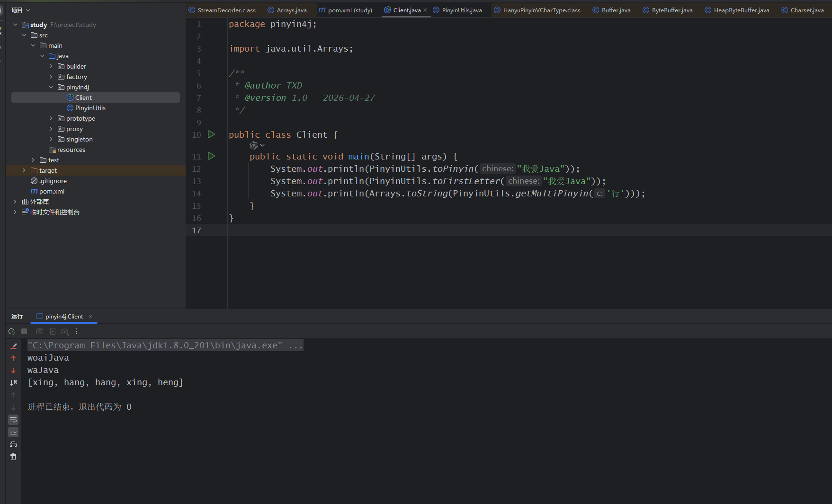The width and height of the screenshot is (832, 504).
Task: Collapse the pinyin4j package
Action: click(51, 87)
